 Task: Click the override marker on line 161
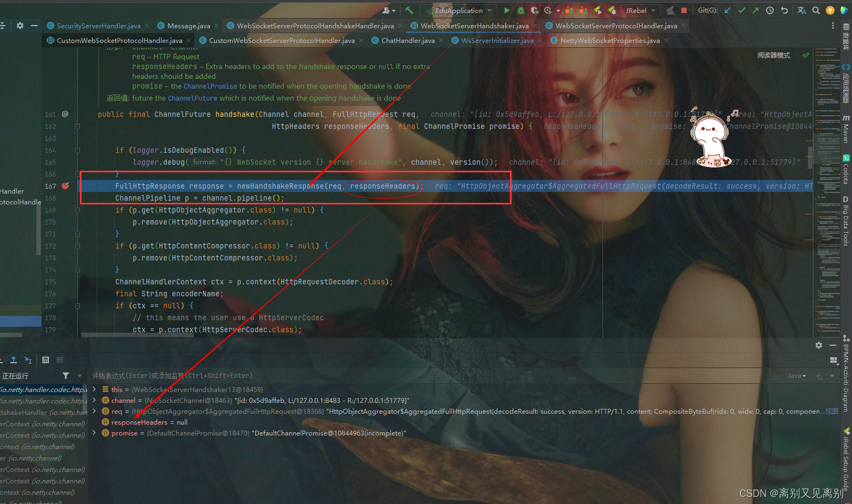coord(65,114)
